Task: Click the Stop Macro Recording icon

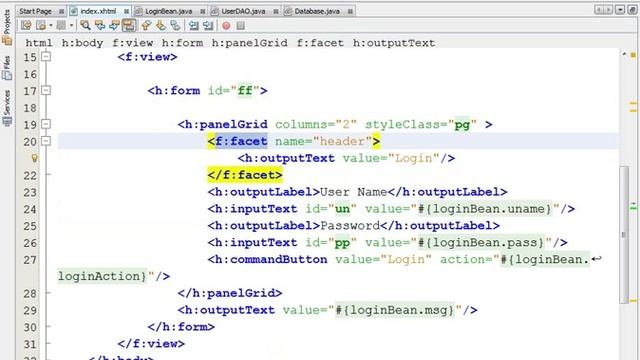Action: click(x=241, y=26)
